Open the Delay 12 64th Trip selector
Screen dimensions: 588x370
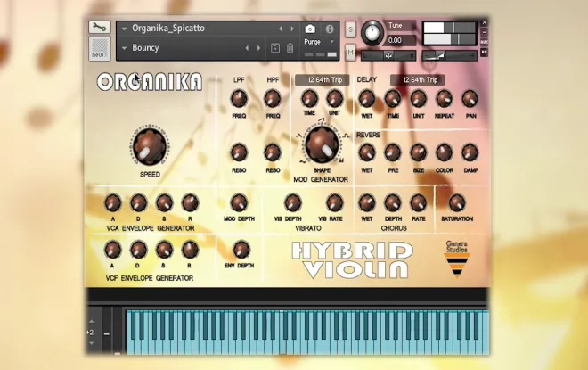(417, 80)
